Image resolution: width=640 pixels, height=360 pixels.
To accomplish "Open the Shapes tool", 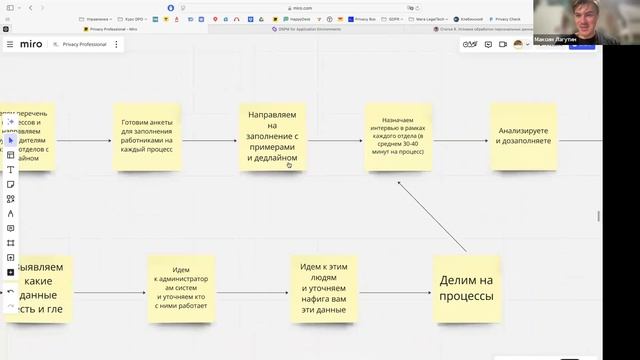I will point(11,199).
